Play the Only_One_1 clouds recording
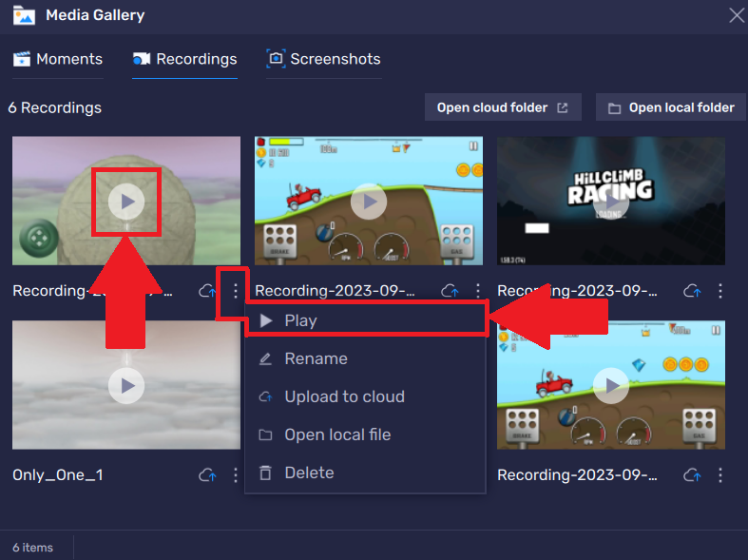Viewport: 748px width, 560px height. [126, 385]
